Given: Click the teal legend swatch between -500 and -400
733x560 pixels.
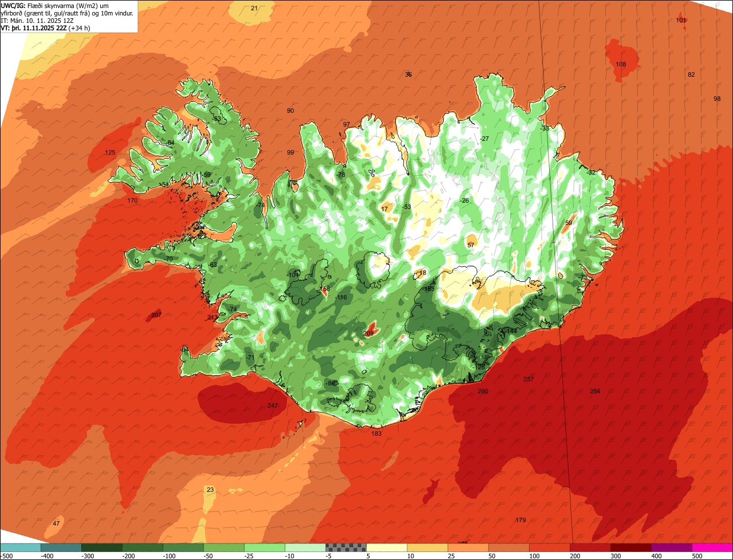Looking at the screenshot, I should [x=21, y=547].
